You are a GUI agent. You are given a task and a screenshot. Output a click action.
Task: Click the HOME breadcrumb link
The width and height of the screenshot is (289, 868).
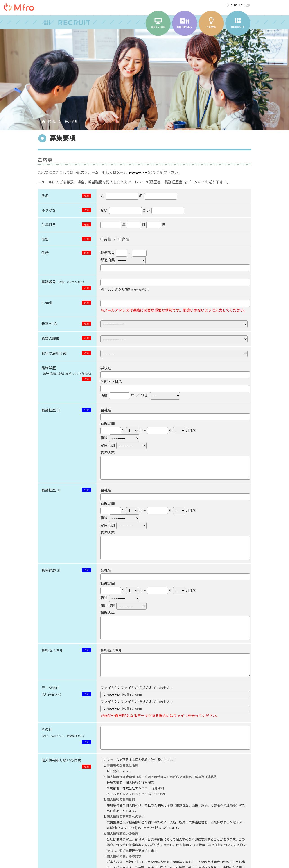(x=51, y=121)
